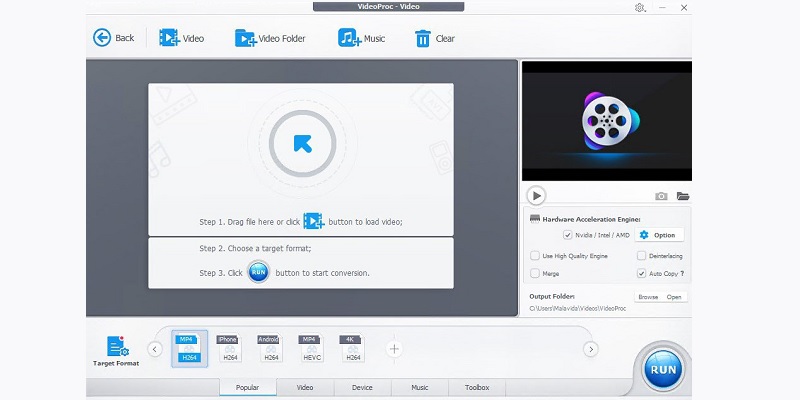The height and width of the screenshot is (400, 800).
Task: Enable the Merge checkbox
Action: pyautogui.click(x=535, y=273)
